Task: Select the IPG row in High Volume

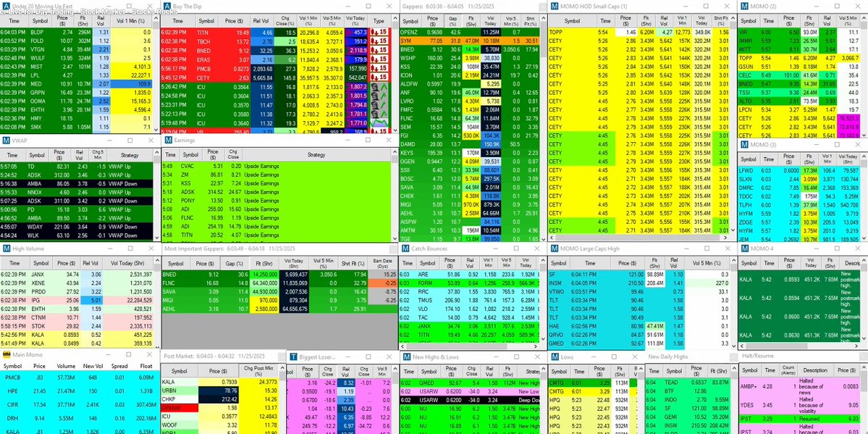Action: tap(77, 300)
